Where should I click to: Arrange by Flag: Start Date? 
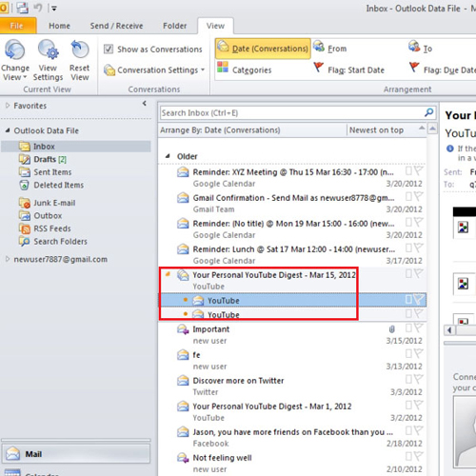pos(349,69)
